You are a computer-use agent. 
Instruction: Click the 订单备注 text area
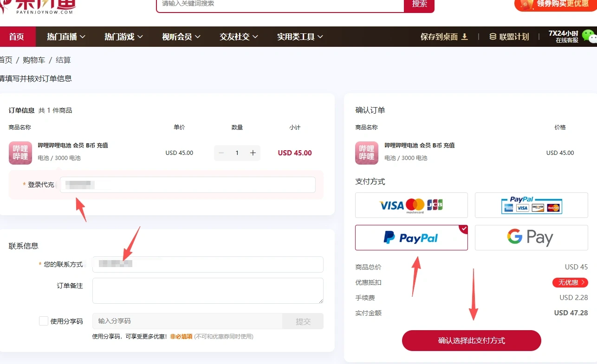pos(208,291)
